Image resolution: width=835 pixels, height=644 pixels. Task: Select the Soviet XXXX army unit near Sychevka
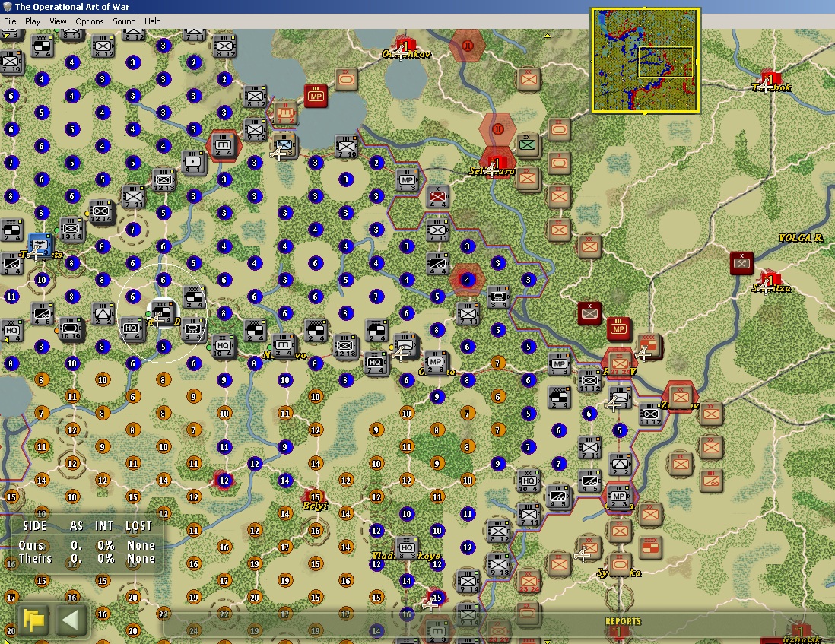tap(650, 547)
